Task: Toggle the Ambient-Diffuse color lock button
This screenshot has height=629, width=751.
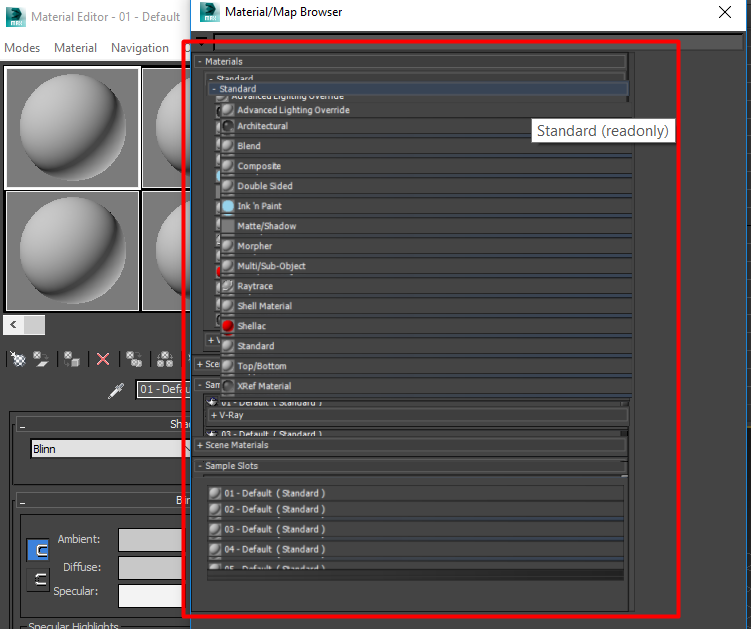Action: (36, 550)
